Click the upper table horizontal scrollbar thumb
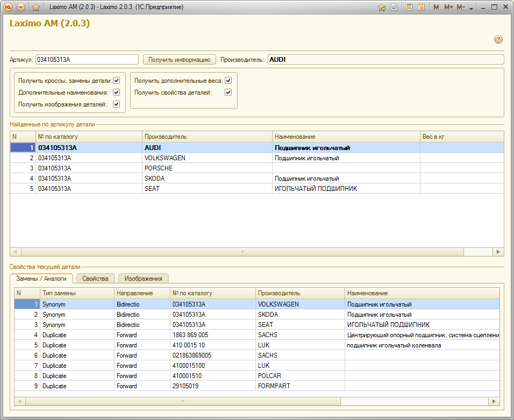514x420 pixels. tap(242, 252)
